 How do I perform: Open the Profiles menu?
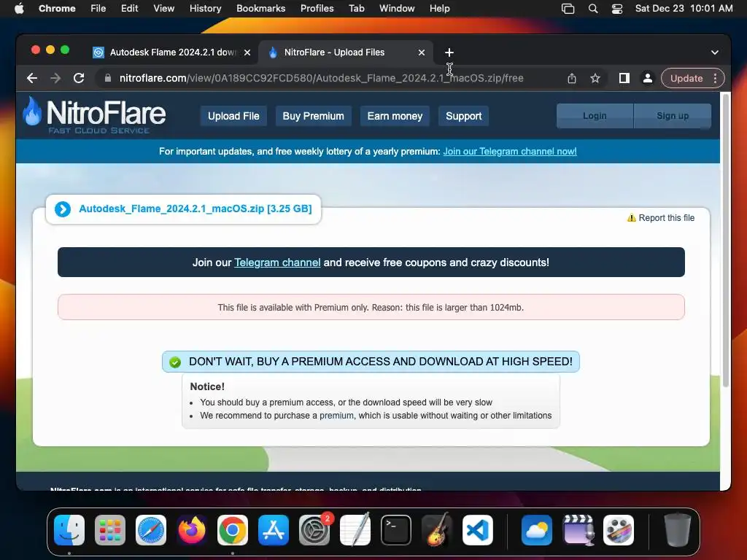[317, 9]
